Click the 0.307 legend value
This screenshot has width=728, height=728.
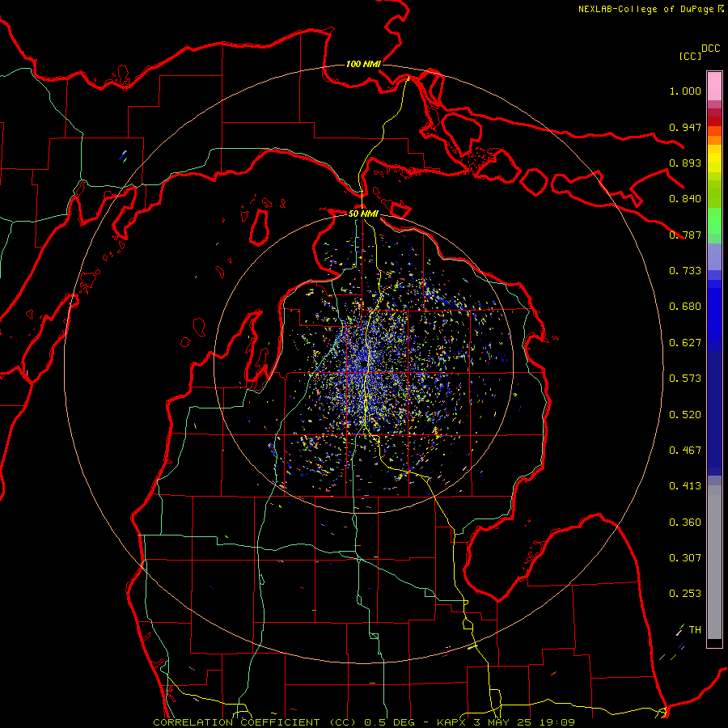pyautogui.click(x=685, y=558)
